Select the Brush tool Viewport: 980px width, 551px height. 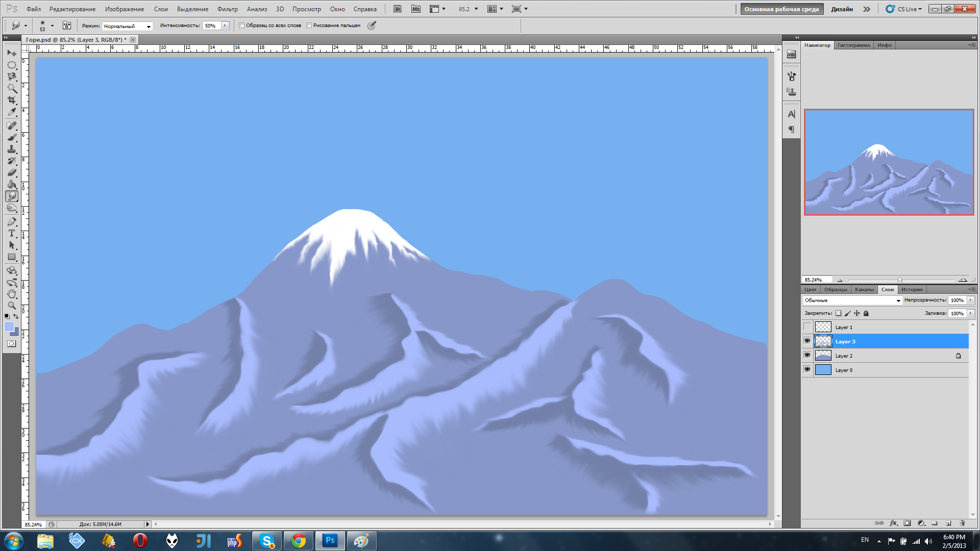pyautogui.click(x=12, y=137)
